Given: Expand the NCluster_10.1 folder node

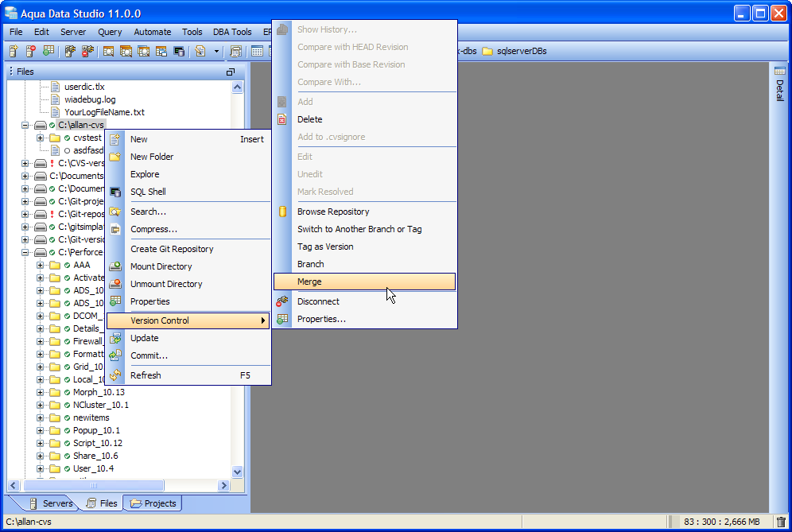Looking at the screenshot, I should coord(40,406).
